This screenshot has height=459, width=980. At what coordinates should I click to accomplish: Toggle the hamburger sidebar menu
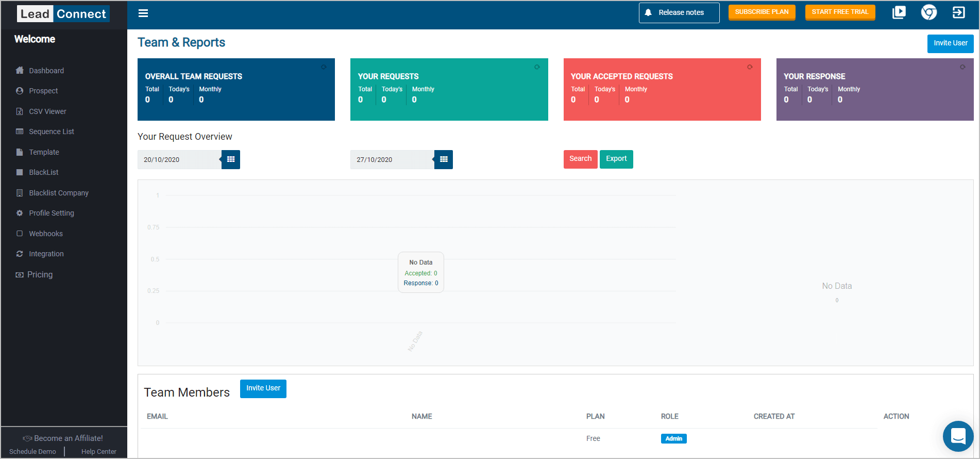pos(143,13)
